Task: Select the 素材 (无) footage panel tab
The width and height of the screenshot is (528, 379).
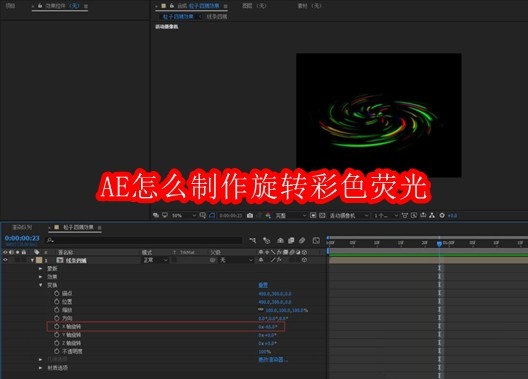Action: coord(309,6)
